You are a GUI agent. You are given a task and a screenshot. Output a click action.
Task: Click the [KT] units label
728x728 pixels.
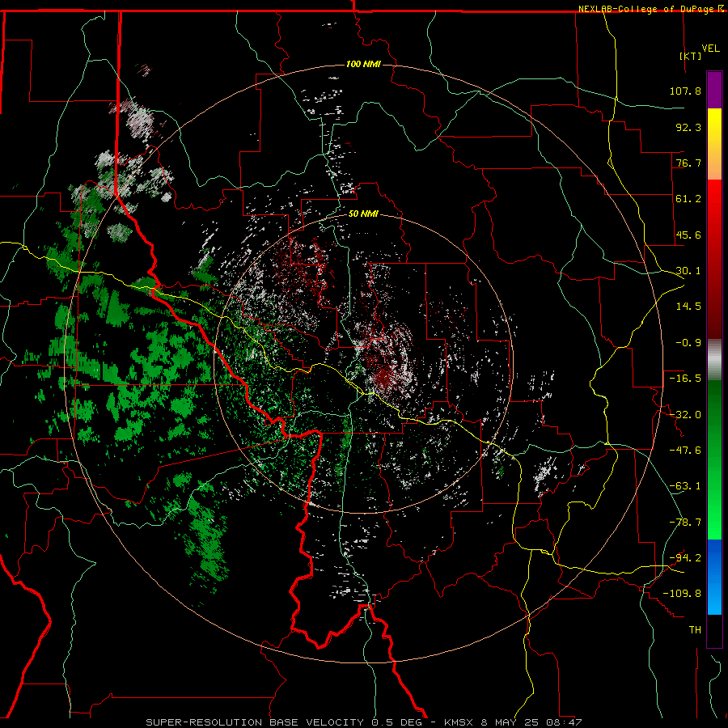(690, 56)
